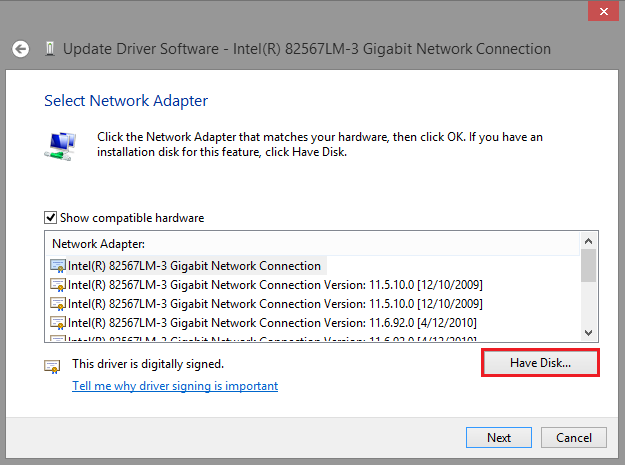Screen dimensions: 625x465
Task: Cancel the driver update dialog
Action: click(574, 438)
